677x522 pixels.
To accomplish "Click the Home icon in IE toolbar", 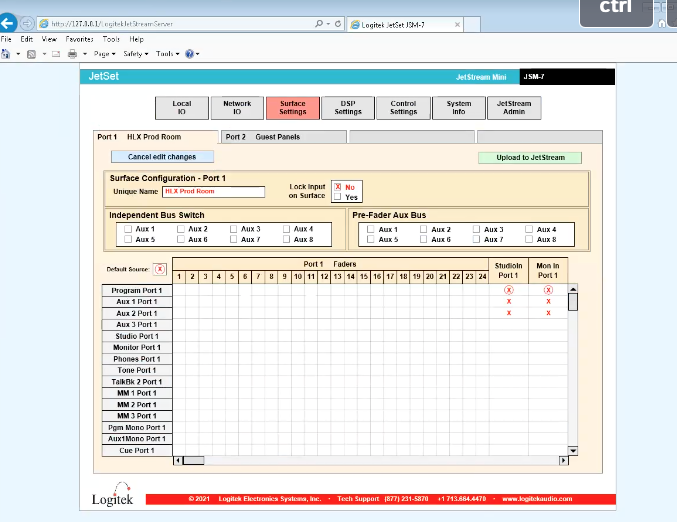I will (x=6, y=54).
